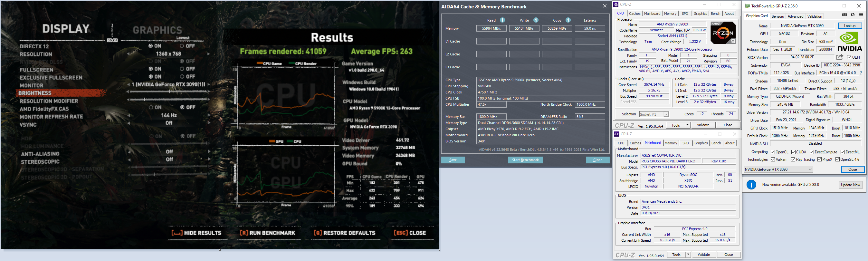
Task: Toggle Vulkan checkbox
Action: point(773,159)
